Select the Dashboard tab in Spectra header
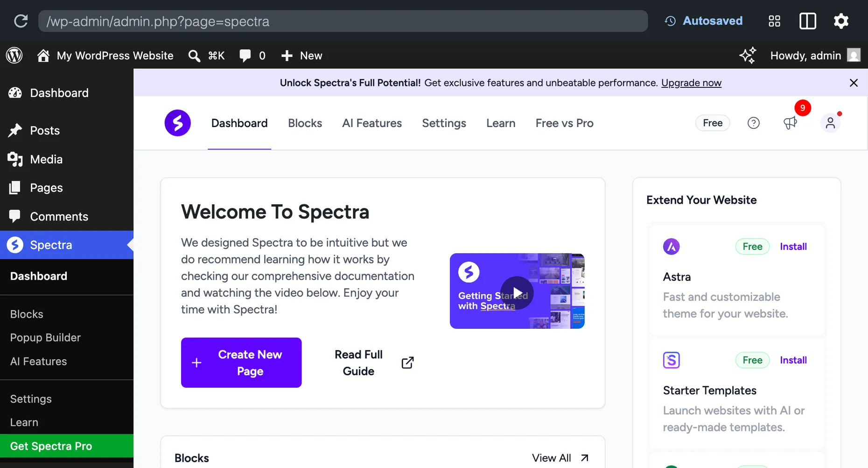 click(x=239, y=123)
